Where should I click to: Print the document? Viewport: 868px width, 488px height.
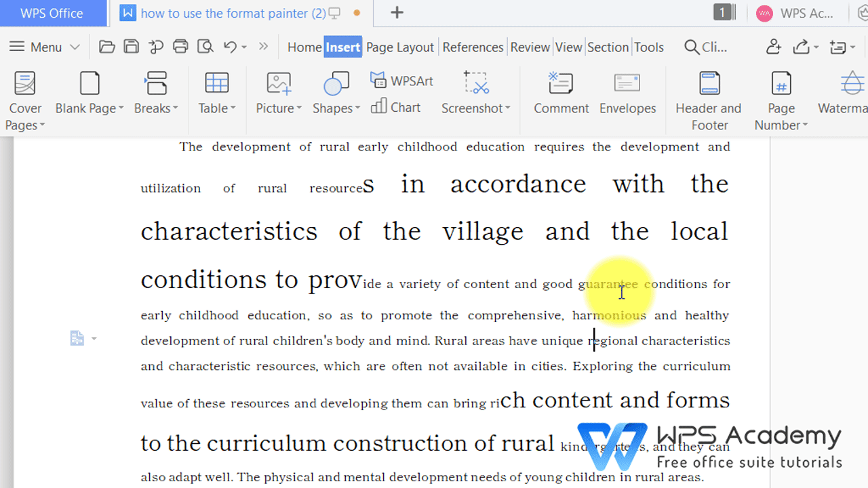(180, 46)
